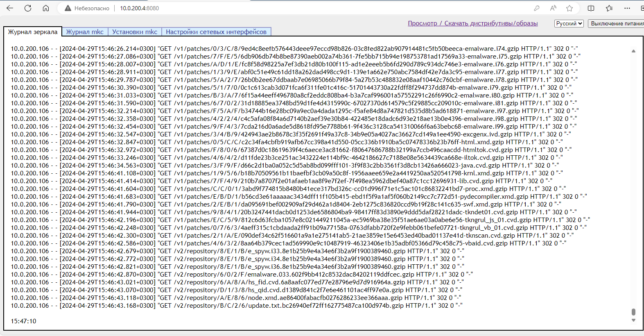Image resolution: width=644 pixels, height=336 pixels.
Task: Open the browser home page icon
Action: click(x=46, y=8)
